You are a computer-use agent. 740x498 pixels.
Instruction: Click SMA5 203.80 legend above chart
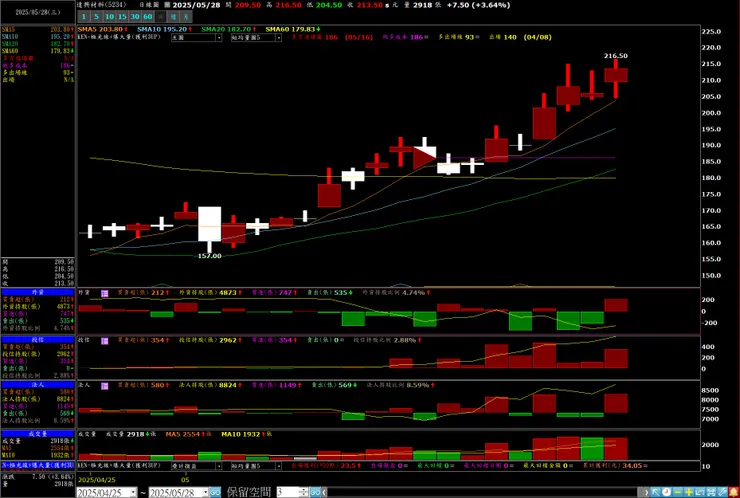point(103,29)
